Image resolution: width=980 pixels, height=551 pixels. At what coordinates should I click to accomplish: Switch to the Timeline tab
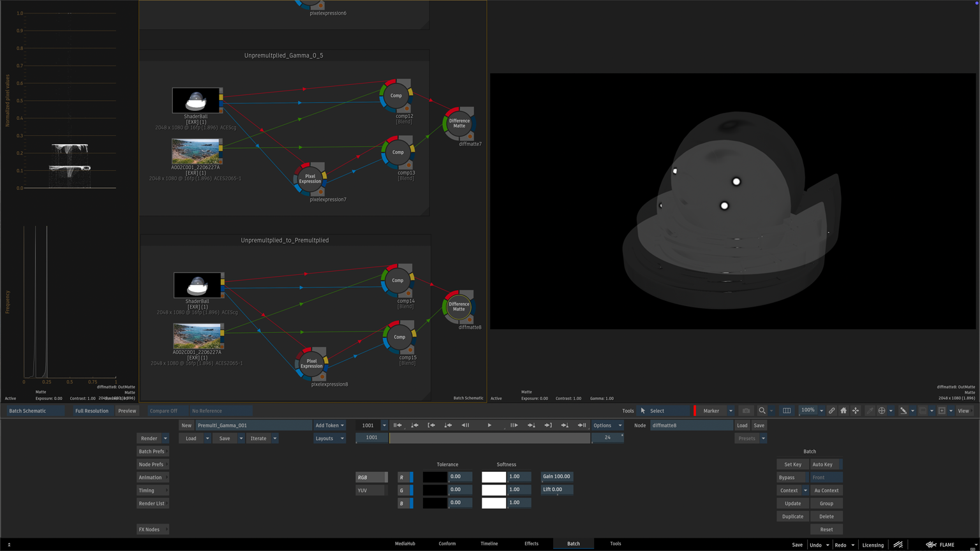489,544
